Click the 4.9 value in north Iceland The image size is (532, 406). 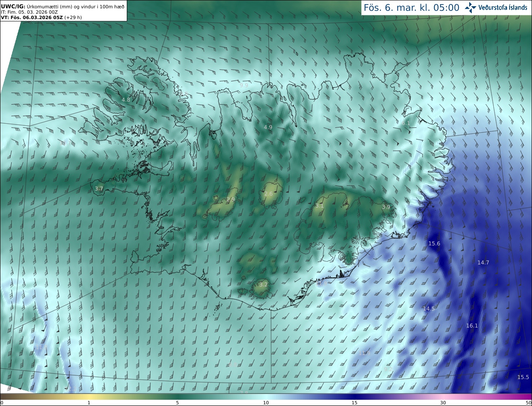click(268, 127)
